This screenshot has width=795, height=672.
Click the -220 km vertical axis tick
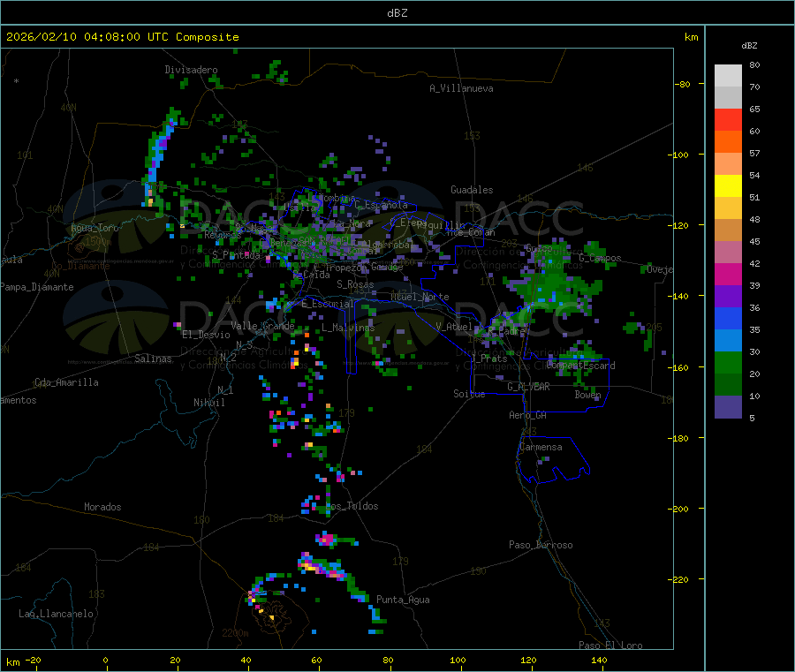click(680, 579)
